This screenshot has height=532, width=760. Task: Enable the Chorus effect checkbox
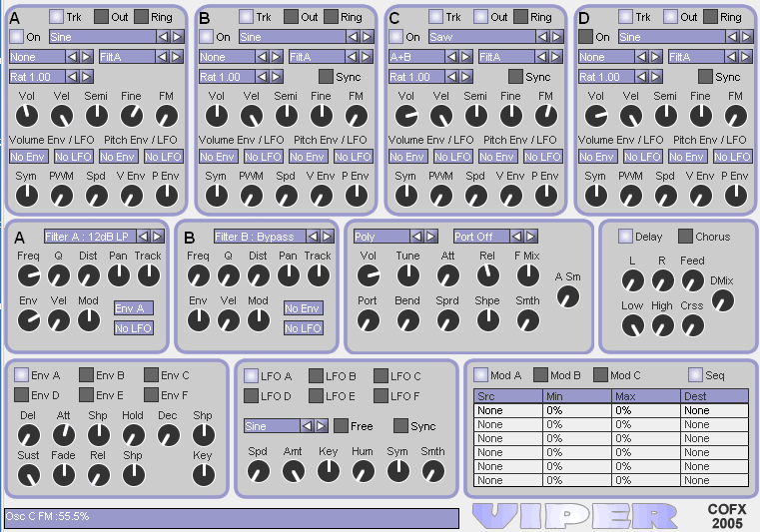(x=685, y=237)
